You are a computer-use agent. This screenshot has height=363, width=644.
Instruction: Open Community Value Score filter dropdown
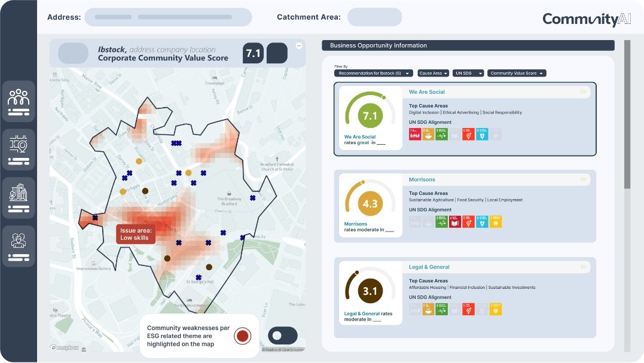click(517, 74)
